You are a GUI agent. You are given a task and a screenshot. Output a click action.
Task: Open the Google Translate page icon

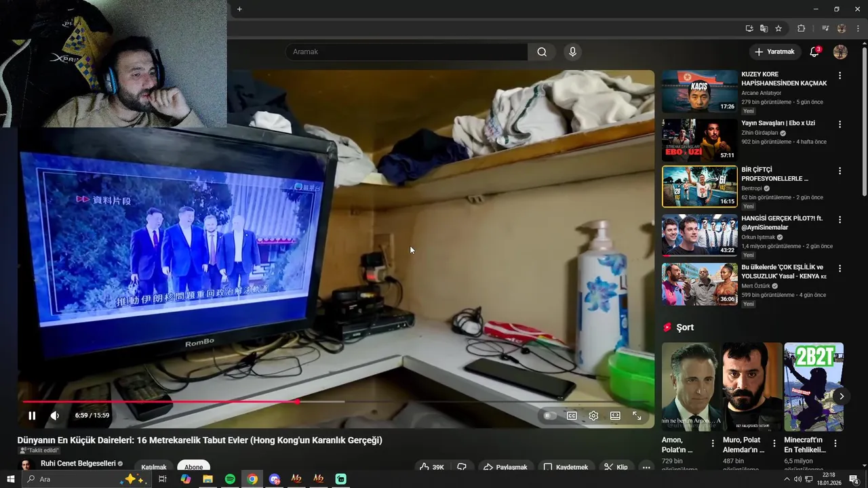(x=764, y=28)
